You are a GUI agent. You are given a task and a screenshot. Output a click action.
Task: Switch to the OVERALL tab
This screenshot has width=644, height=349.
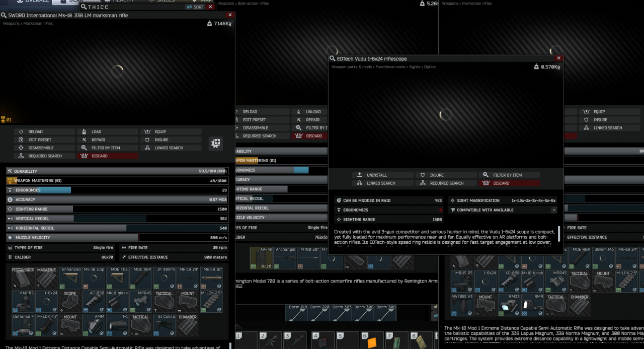pos(33,2)
